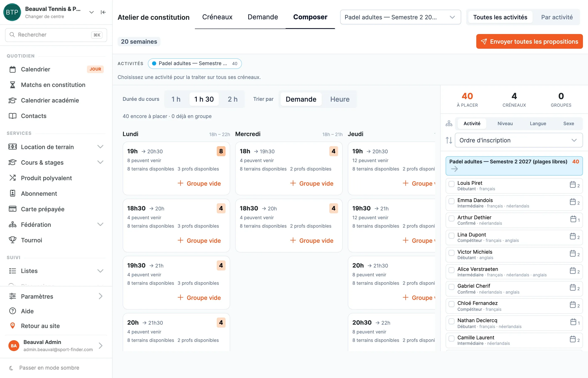The height and width of the screenshot is (378, 588).
Task: Click Retour au site pin icon
Action: [13, 326]
